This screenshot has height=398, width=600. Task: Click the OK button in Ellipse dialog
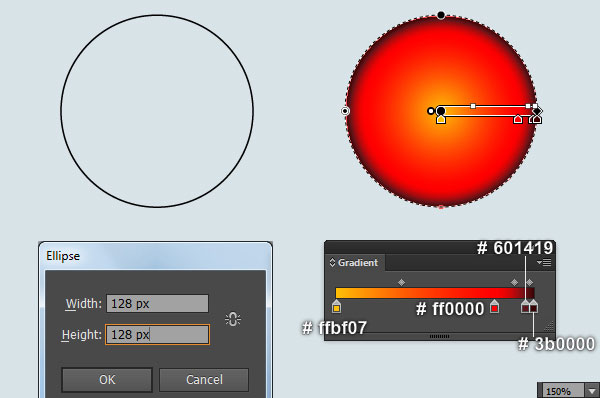click(107, 380)
